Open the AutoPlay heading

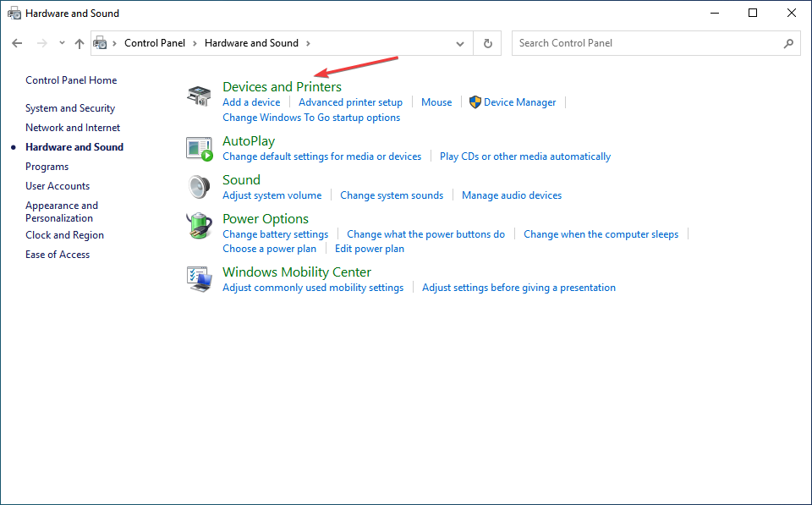(x=249, y=141)
